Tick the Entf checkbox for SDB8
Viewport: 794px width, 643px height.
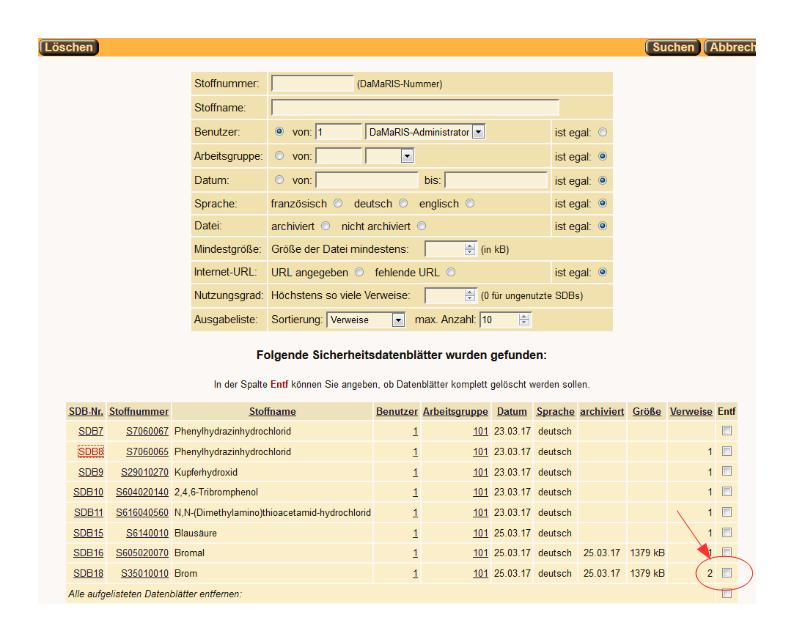coord(727,451)
